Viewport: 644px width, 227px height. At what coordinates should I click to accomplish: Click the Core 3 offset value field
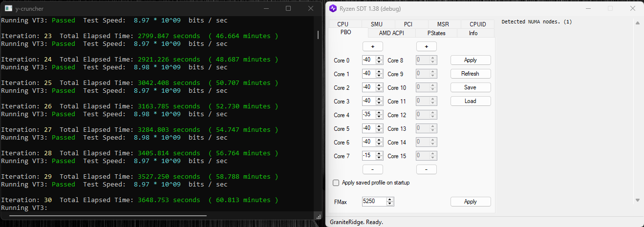[369, 101]
